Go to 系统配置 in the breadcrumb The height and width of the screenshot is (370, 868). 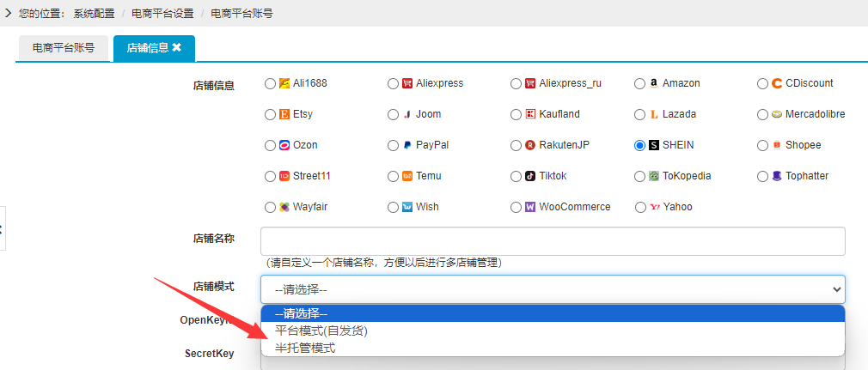coord(95,13)
